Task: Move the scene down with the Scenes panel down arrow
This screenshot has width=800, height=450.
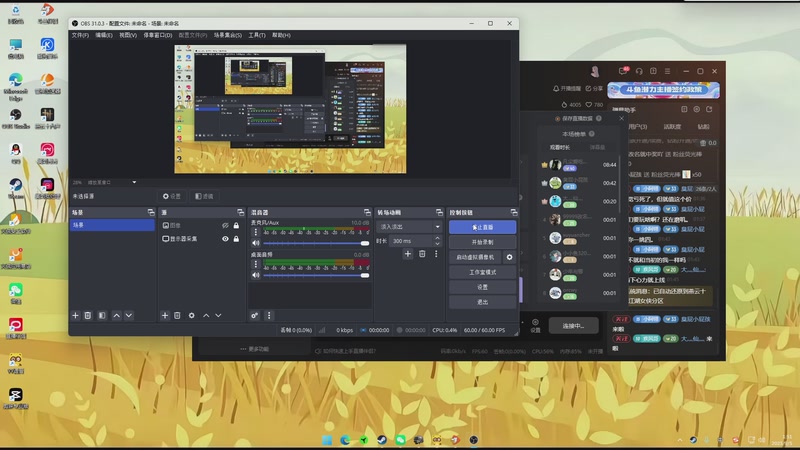Action: (x=129, y=315)
